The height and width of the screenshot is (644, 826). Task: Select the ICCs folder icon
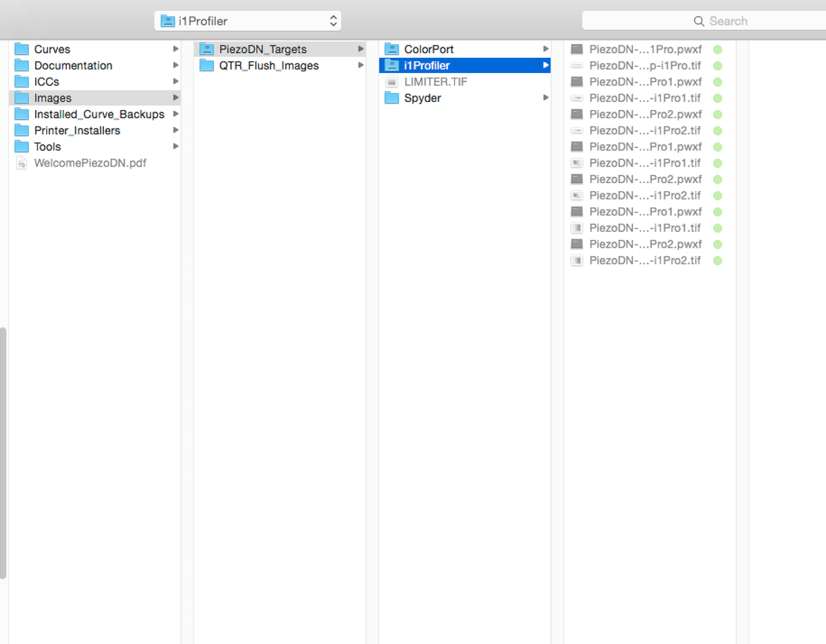click(x=22, y=81)
